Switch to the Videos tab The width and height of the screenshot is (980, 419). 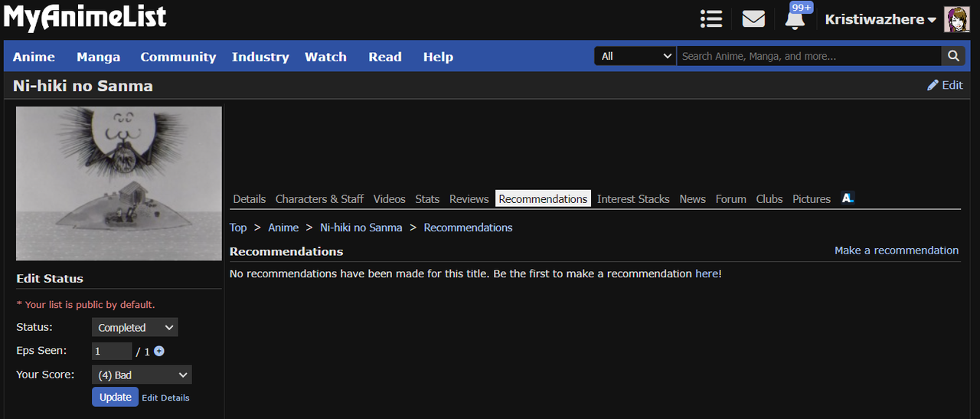(390, 199)
